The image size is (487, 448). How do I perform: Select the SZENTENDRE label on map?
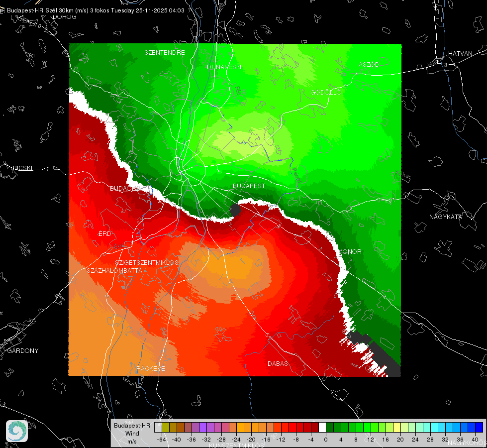pos(165,53)
